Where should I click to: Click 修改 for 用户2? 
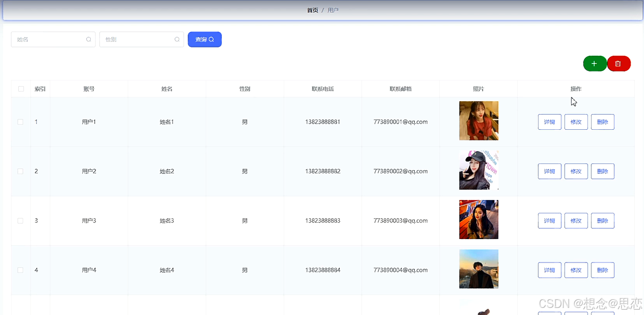click(576, 171)
